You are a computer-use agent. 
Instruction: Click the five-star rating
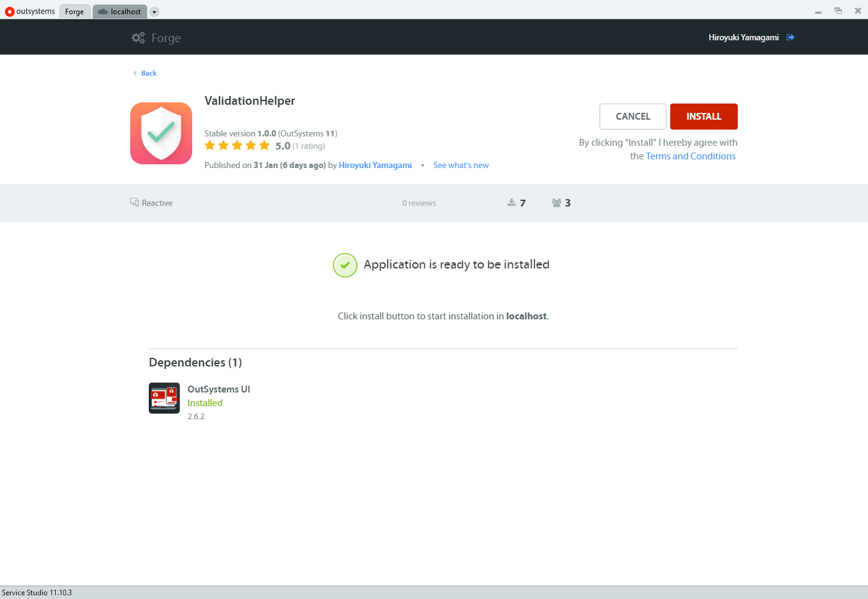pos(237,146)
